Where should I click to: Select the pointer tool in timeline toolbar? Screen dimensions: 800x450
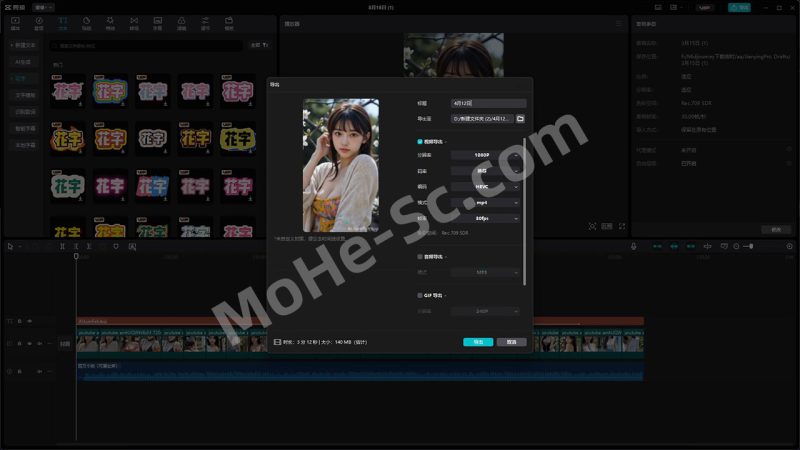pos(10,246)
